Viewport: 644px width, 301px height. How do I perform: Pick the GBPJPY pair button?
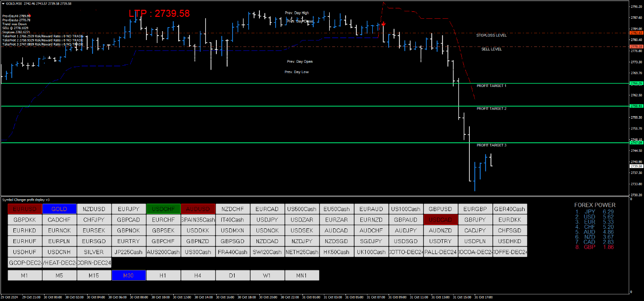tap(475, 219)
